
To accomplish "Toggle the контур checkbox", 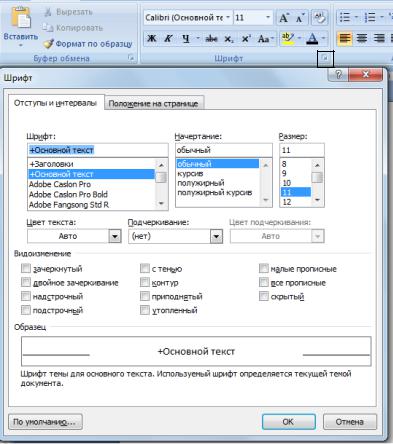I will pyautogui.click(x=145, y=282).
